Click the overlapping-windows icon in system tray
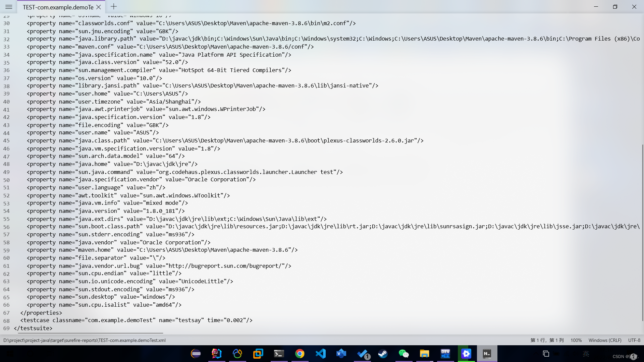The width and height of the screenshot is (644, 362). point(546,354)
